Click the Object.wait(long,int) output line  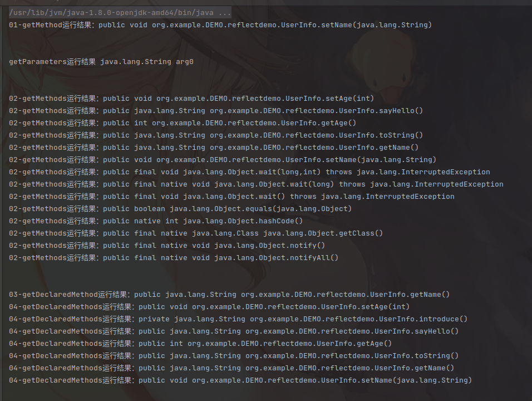(249, 172)
